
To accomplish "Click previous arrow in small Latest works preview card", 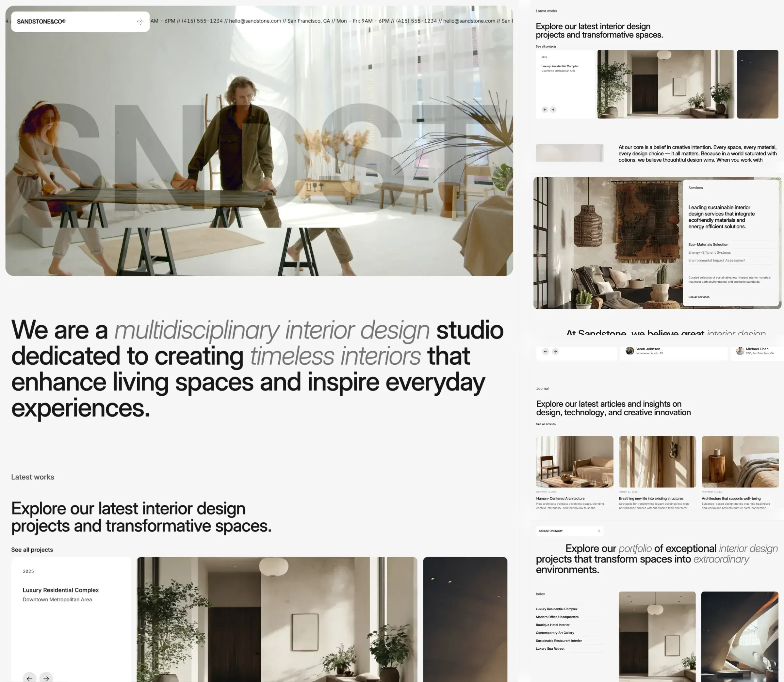I will click(x=545, y=110).
